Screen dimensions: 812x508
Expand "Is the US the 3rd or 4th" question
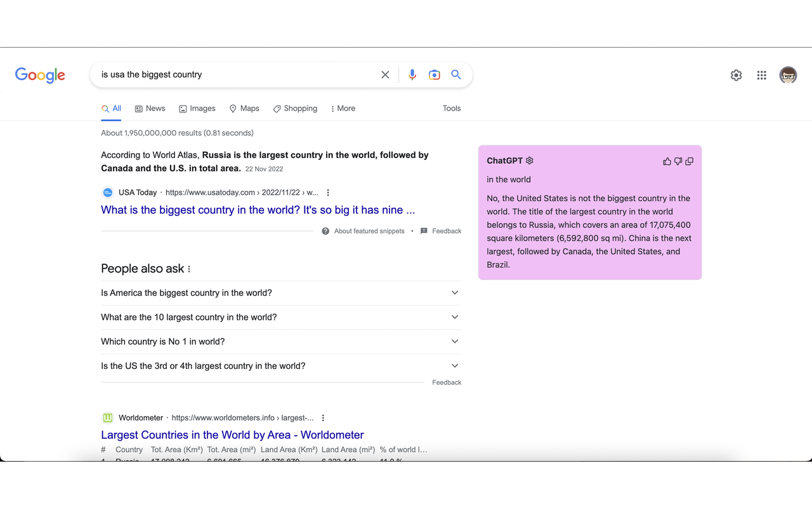tap(281, 366)
